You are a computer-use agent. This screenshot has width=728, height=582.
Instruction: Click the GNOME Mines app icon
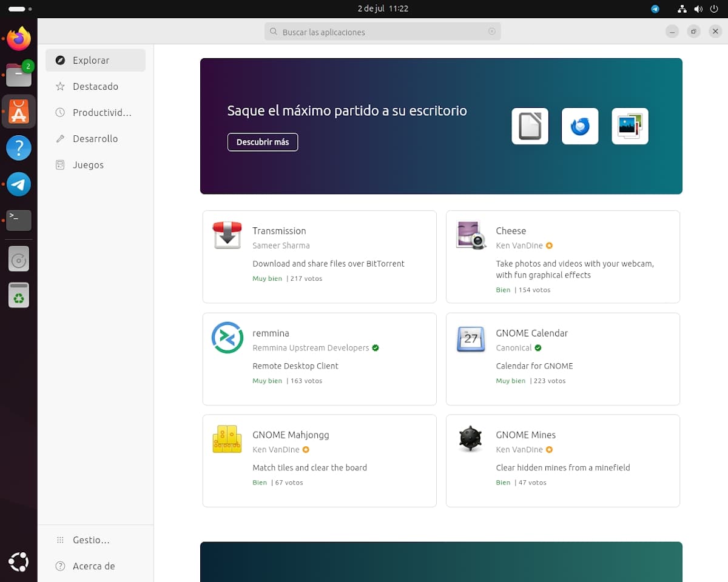pos(471,440)
